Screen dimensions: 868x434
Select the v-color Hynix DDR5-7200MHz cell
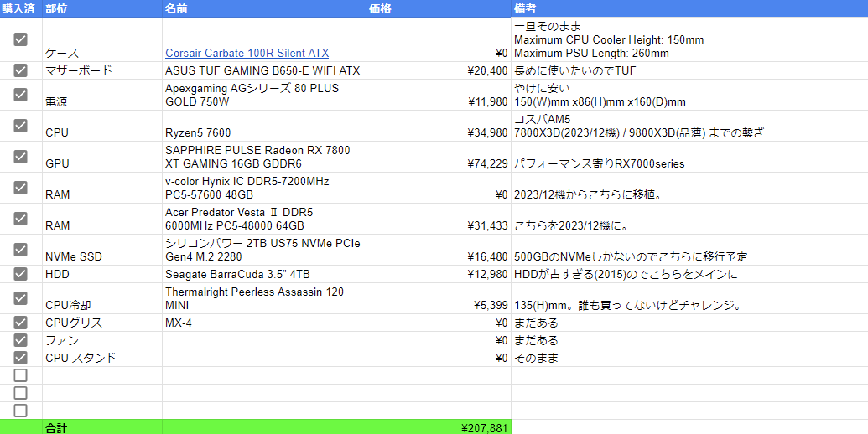pyautogui.click(x=264, y=188)
